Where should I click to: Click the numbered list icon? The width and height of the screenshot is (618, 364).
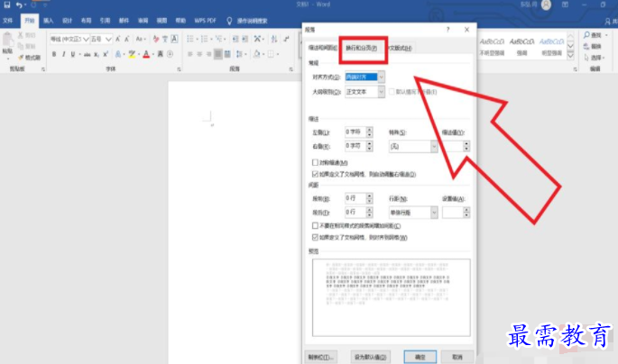tap(204, 39)
